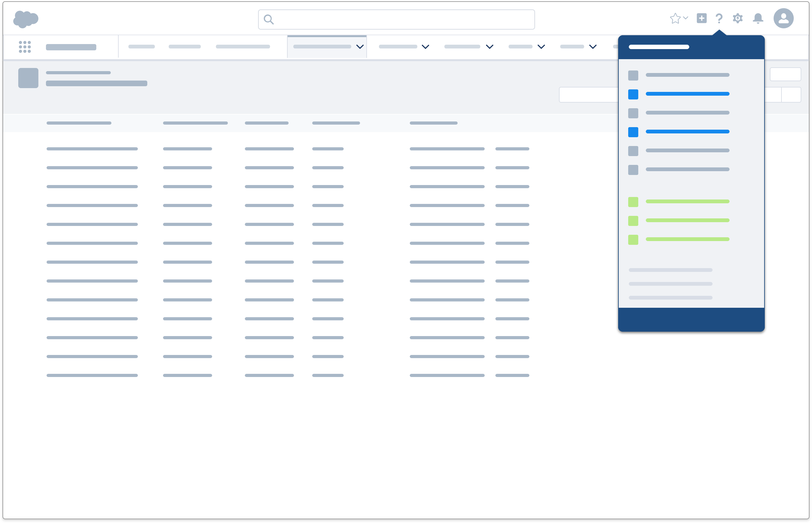
Task: Toggle the first blue checkbox in the panel
Action: [x=633, y=94]
